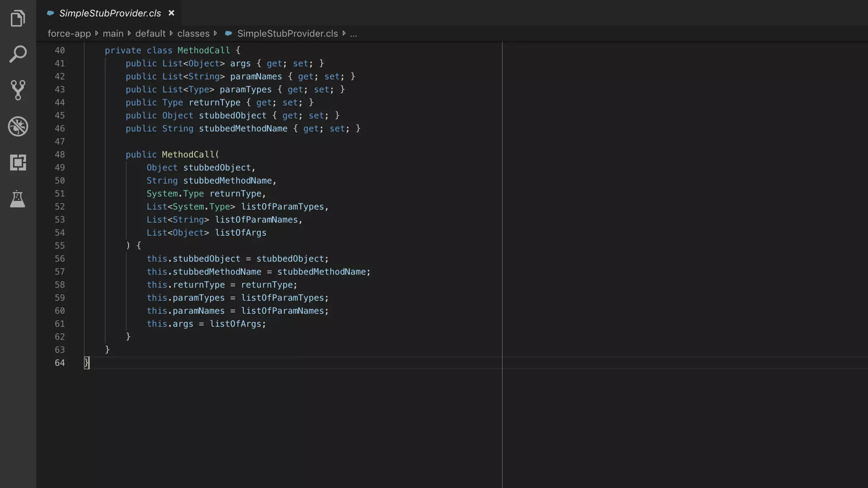Viewport: 868px width, 488px height.
Task: Open the Explorer files view
Action: 18,18
